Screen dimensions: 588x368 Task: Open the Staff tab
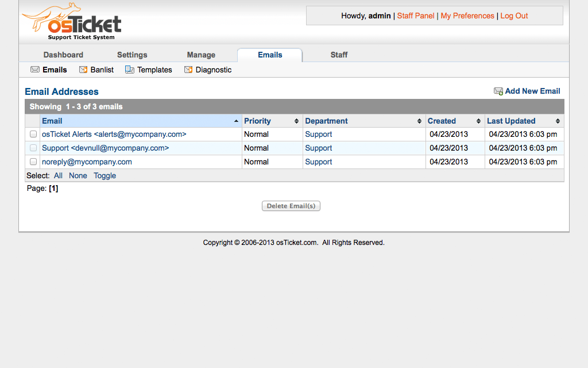pyautogui.click(x=339, y=55)
